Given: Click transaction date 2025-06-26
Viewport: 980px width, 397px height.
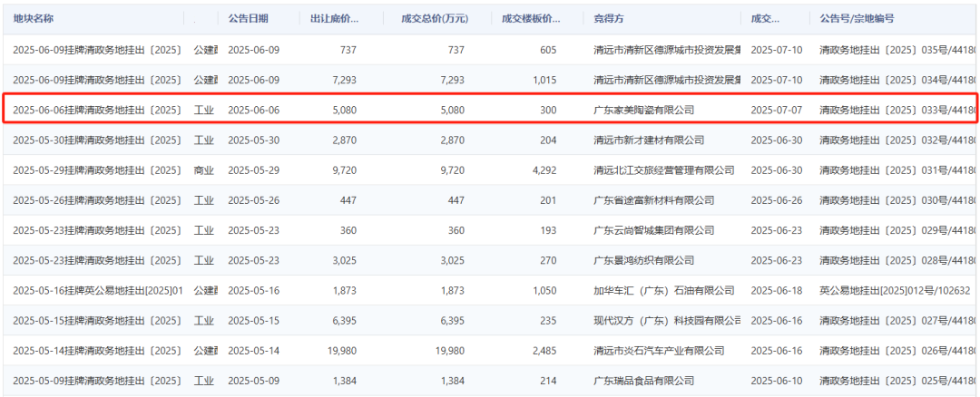Looking at the screenshot, I should click(776, 200).
